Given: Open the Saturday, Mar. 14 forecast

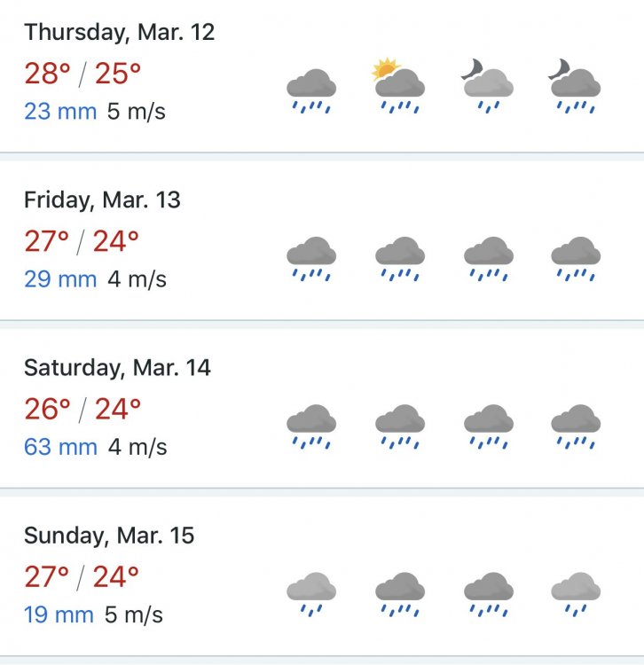Looking at the screenshot, I should click(x=117, y=368).
